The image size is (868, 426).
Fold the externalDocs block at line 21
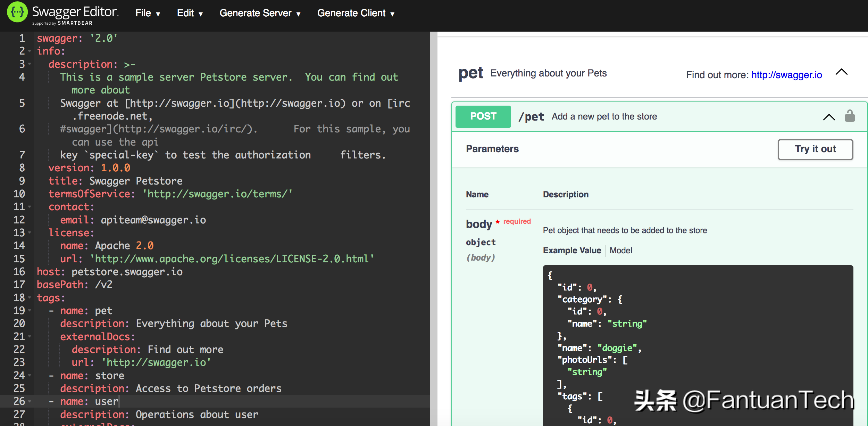(x=30, y=336)
